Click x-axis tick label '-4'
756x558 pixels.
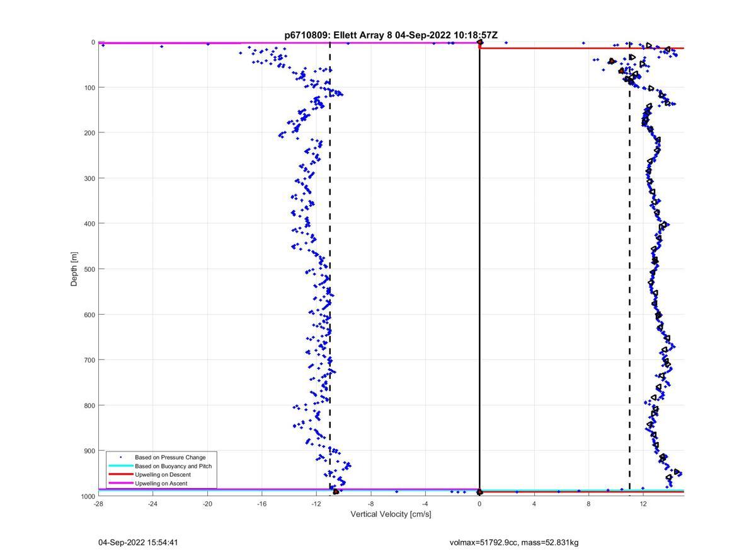pos(425,503)
